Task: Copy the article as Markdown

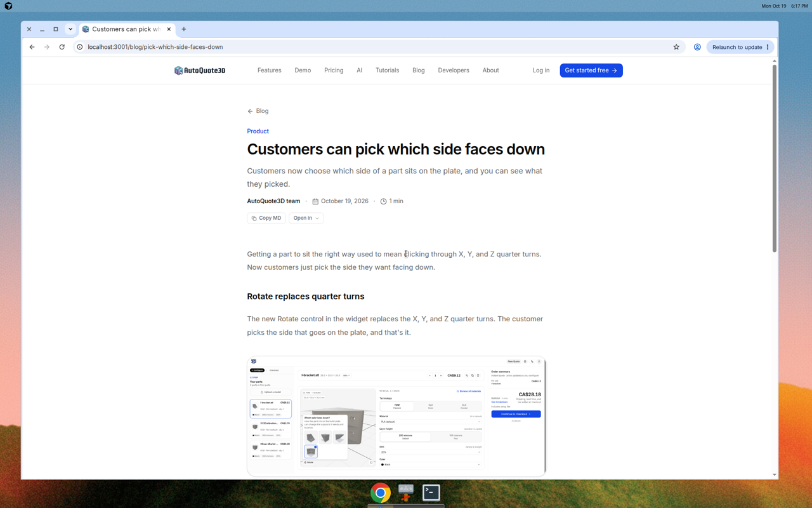Action: pos(266,218)
